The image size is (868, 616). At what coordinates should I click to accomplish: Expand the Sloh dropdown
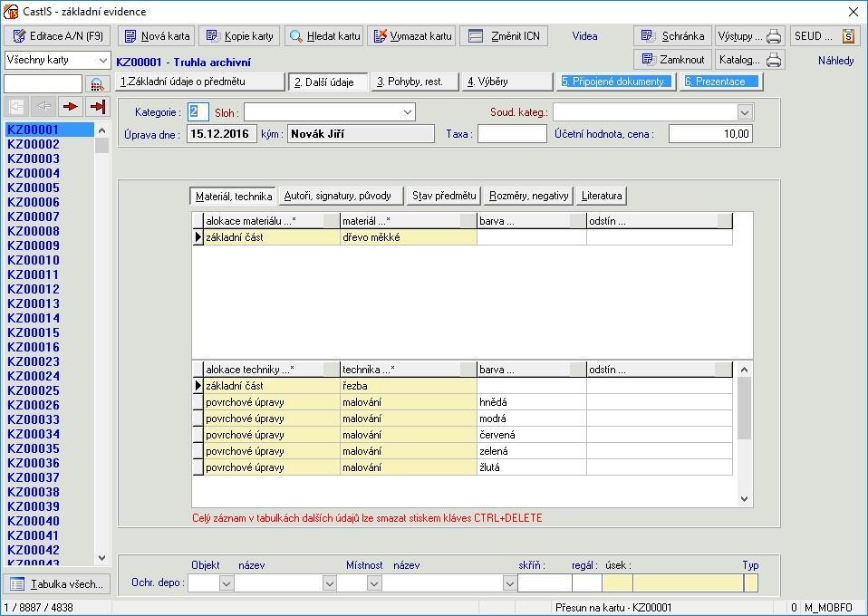pyautogui.click(x=408, y=112)
